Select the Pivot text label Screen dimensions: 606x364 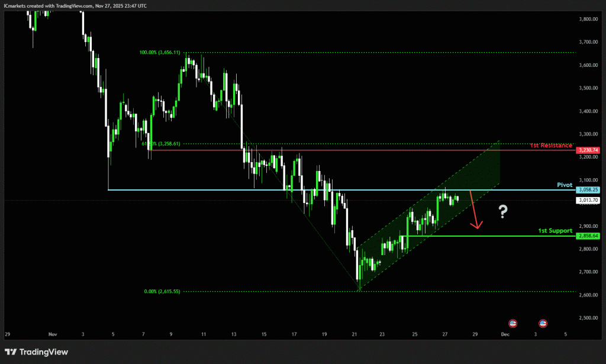click(x=565, y=185)
